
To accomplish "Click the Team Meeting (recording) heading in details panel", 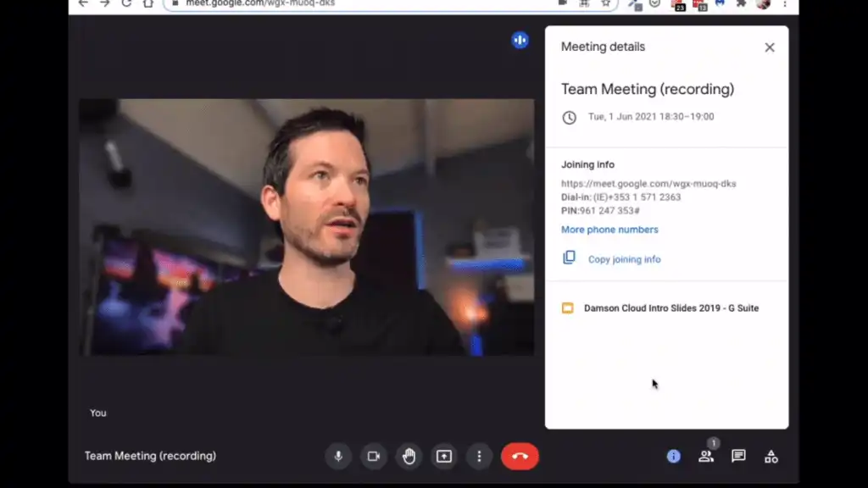I will (x=647, y=89).
